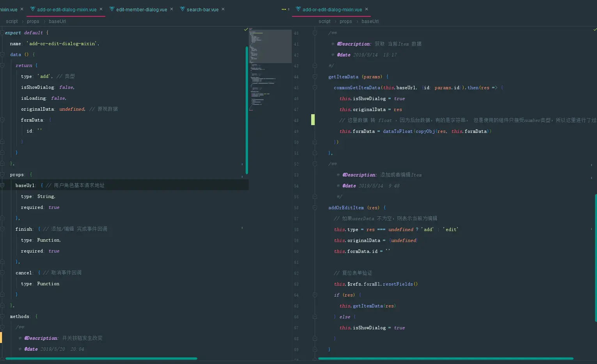Select left pane add-or-edit-dialog-mixin.vue tab

pyautogui.click(x=67, y=9)
